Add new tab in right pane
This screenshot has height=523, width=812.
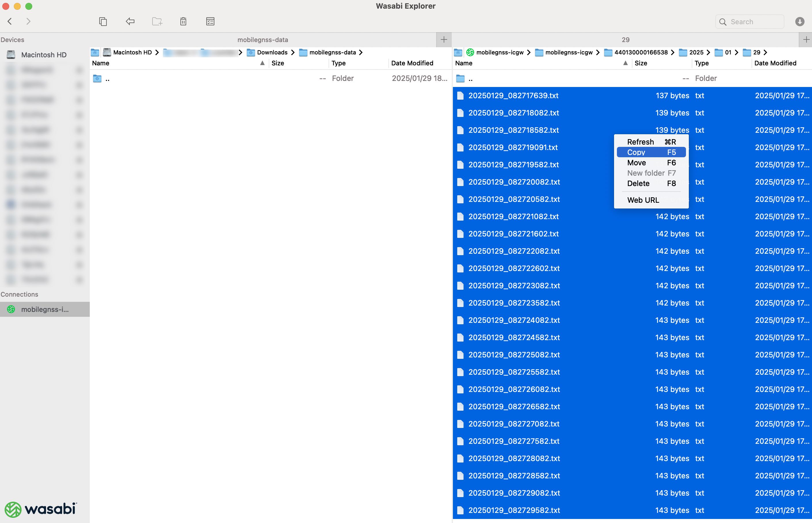point(806,40)
